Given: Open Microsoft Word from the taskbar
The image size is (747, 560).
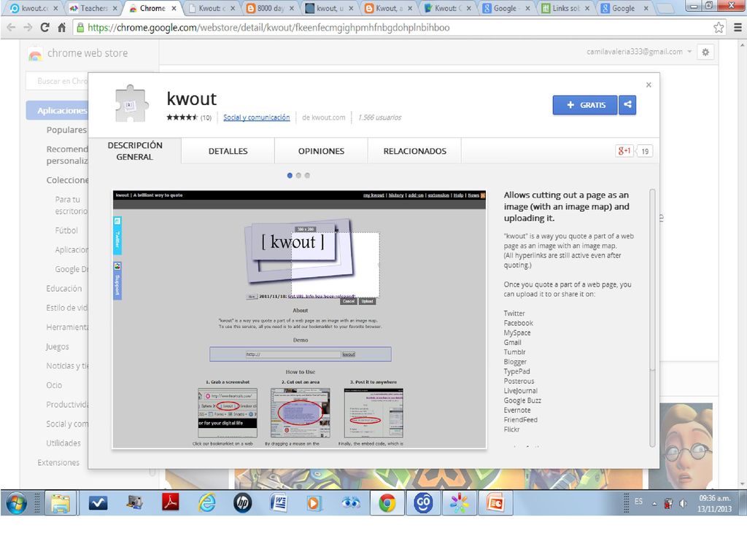Looking at the screenshot, I should 279,503.
